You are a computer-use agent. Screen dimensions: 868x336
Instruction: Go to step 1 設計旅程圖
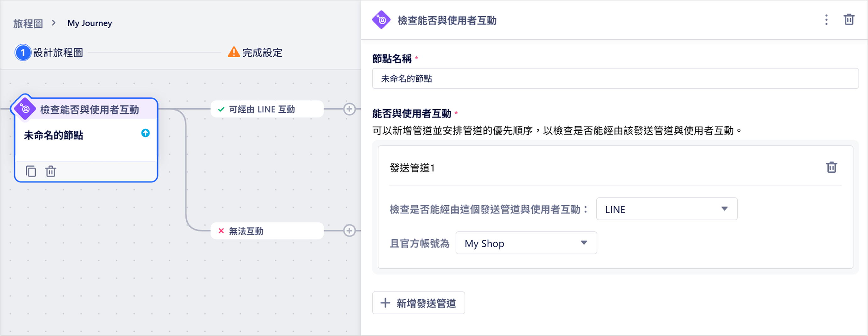49,53
